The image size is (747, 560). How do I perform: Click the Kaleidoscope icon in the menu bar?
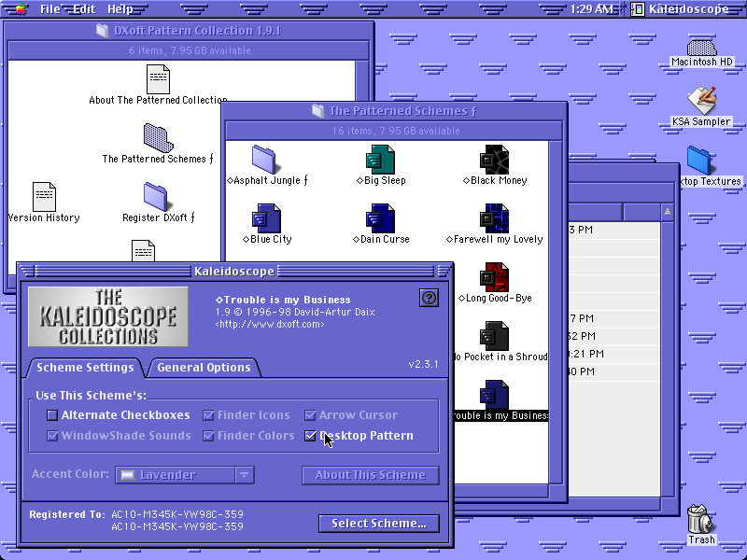[x=638, y=9]
